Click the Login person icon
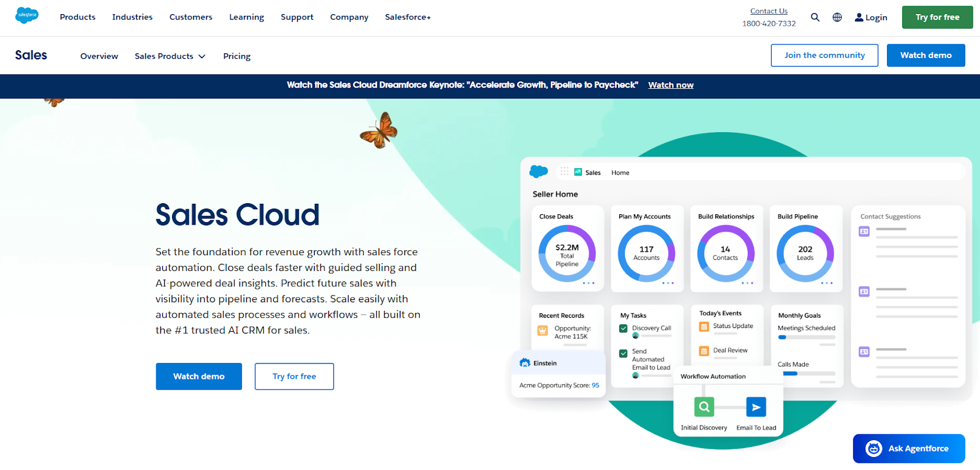 [x=859, y=17]
